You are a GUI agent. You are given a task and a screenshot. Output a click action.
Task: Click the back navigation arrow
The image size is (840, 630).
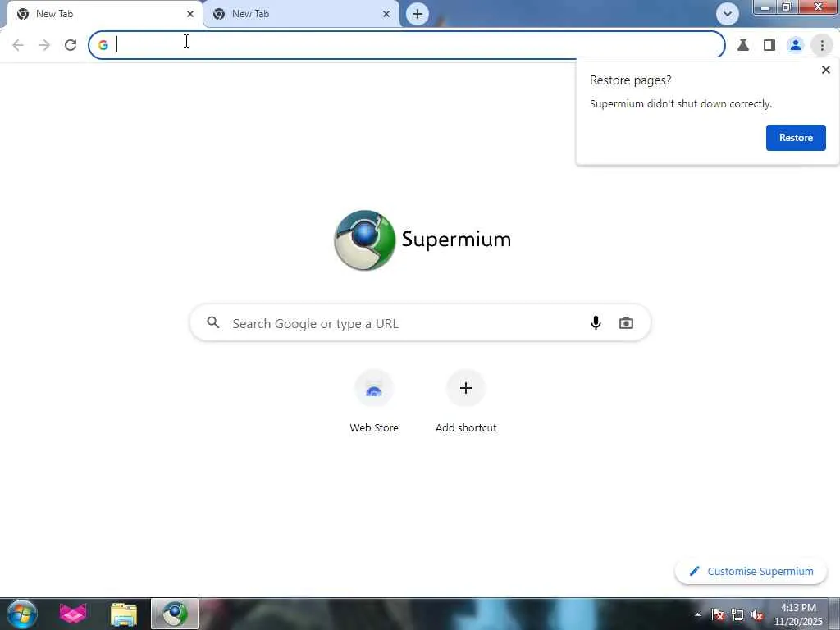18,45
